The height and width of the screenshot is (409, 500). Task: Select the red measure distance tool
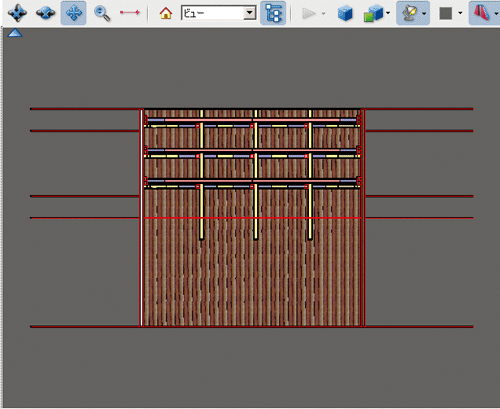130,13
